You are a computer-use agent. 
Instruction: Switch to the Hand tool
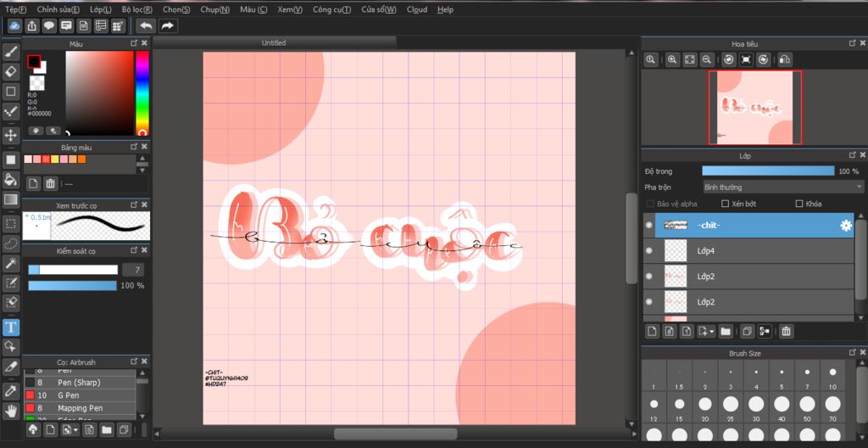11,411
